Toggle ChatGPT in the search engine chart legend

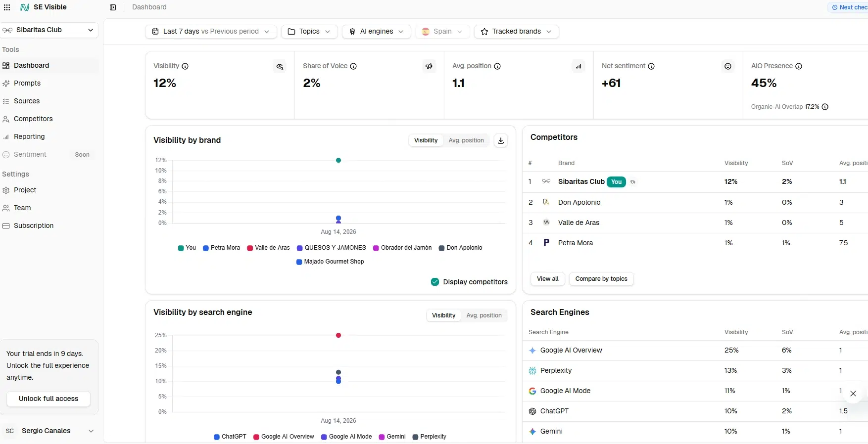tap(230, 437)
